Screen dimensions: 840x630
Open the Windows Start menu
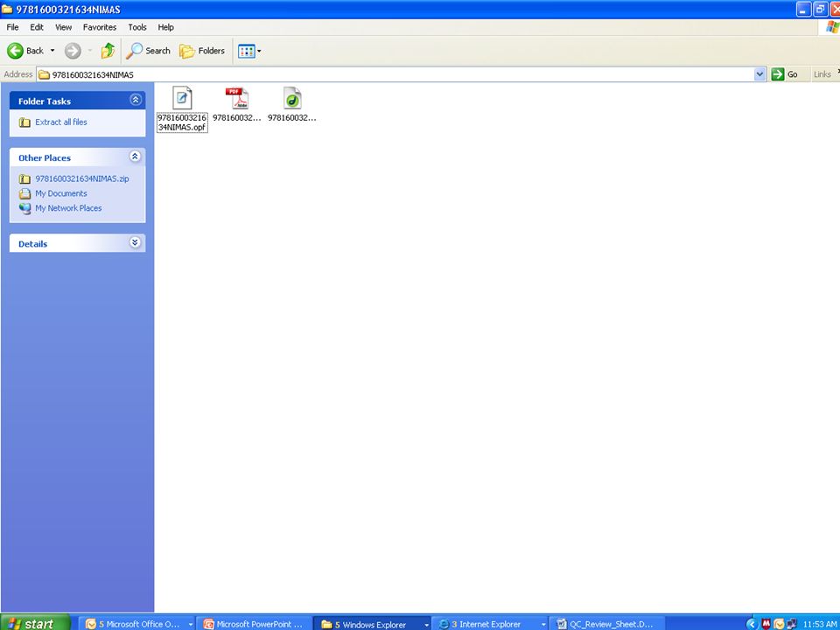point(35,623)
